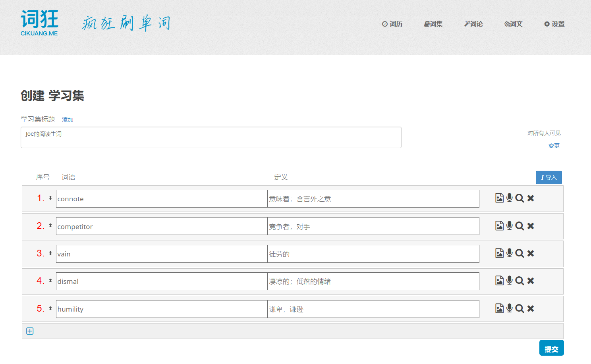Viewport: 591px width, 364px height.
Task: Open the 词历 menu item
Action: 392,24
